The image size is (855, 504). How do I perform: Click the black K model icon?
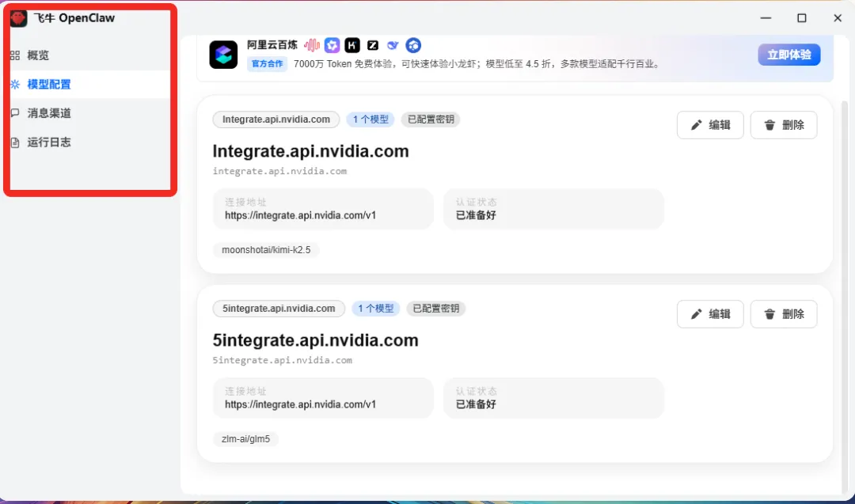(x=352, y=45)
